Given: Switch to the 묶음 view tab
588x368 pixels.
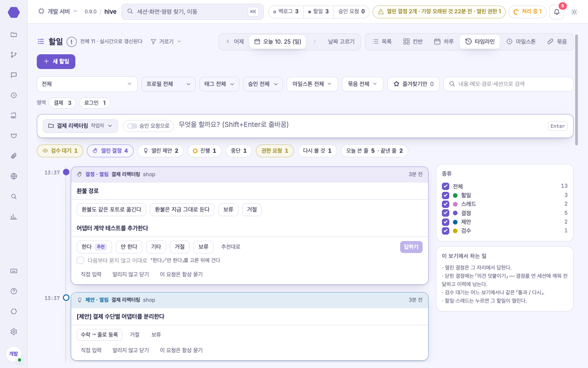Looking at the screenshot, I should [557, 41].
